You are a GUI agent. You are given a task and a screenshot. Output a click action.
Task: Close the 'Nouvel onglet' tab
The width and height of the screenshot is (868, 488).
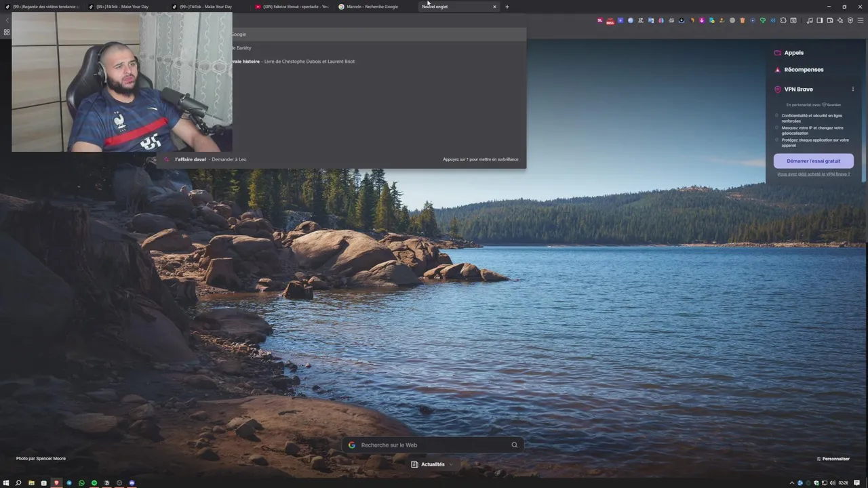[x=494, y=7]
